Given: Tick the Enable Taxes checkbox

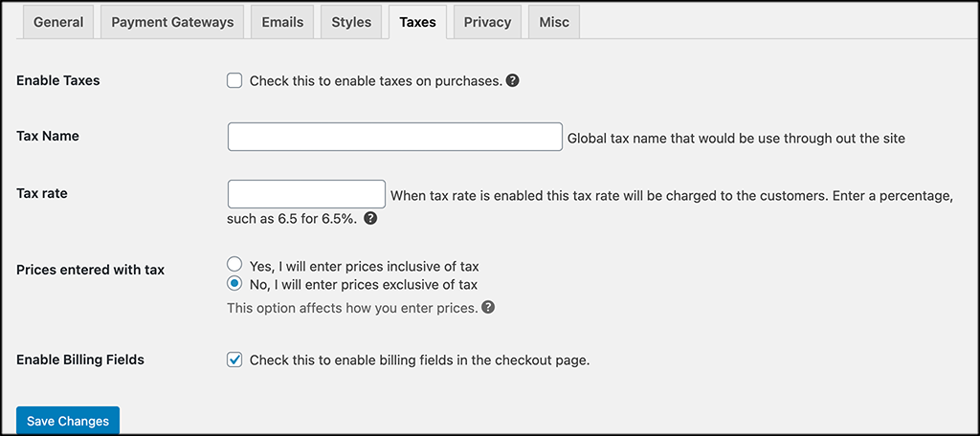Looking at the screenshot, I should (x=234, y=80).
